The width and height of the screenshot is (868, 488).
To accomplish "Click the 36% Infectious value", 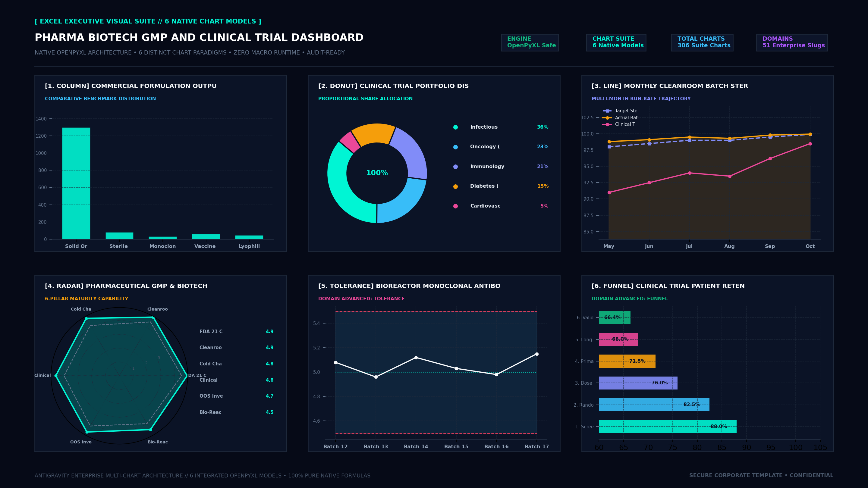I will [x=542, y=127].
